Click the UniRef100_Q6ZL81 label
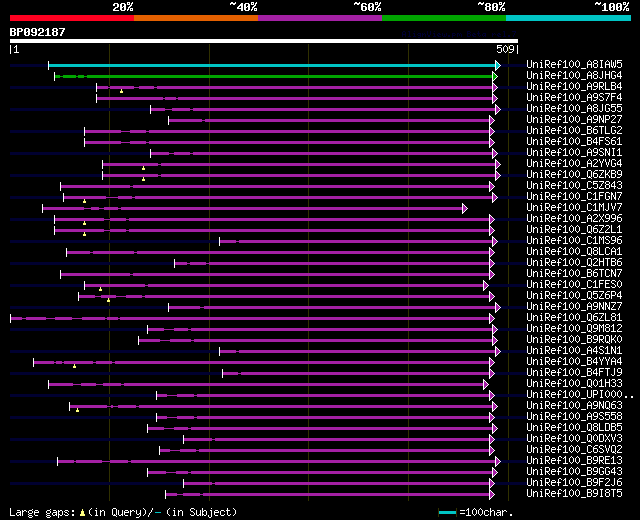 (574, 318)
